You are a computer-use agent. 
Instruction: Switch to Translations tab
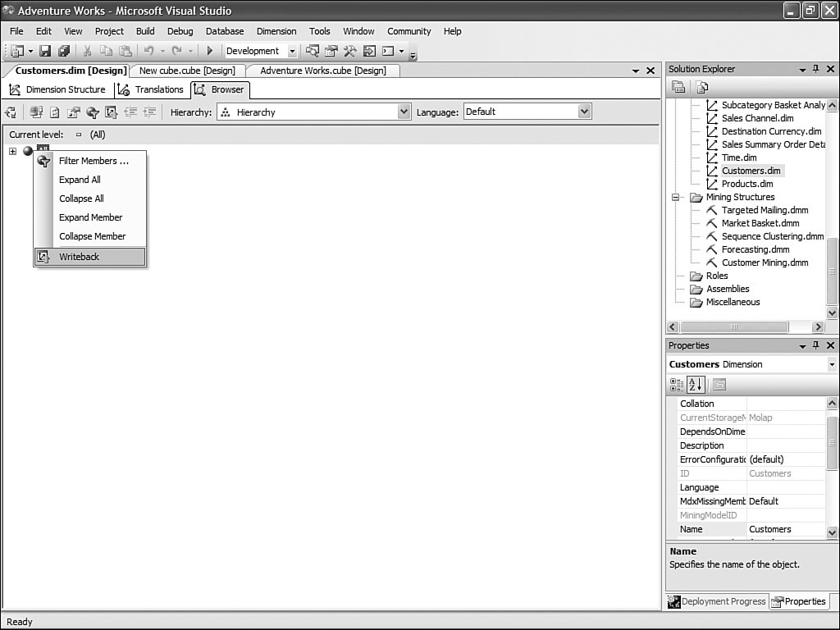click(x=151, y=89)
